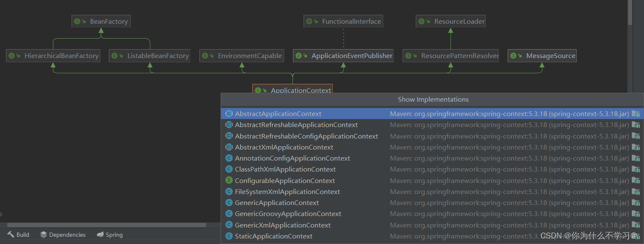
Task: Select AbstractApplicationContext in implementations list
Action: coord(278,114)
